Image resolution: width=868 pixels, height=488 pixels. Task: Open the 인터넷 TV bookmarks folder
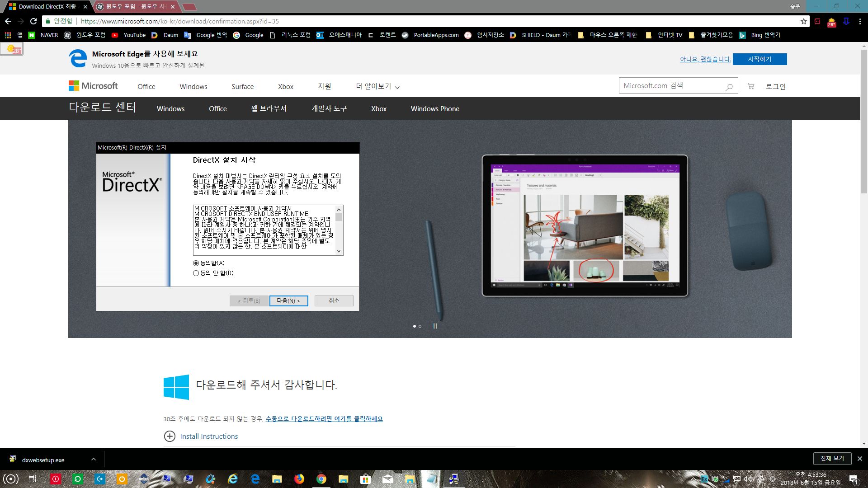pyautogui.click(x=664, y=35)
